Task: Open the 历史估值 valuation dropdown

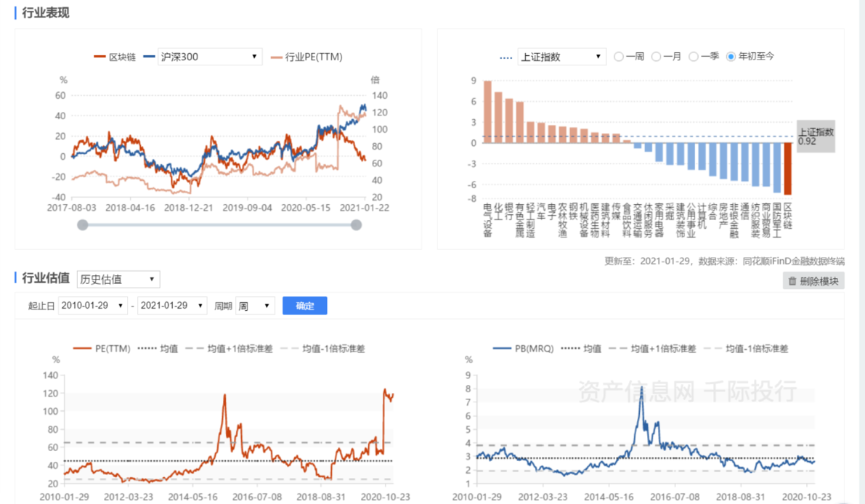Action: tap(118, 280)
